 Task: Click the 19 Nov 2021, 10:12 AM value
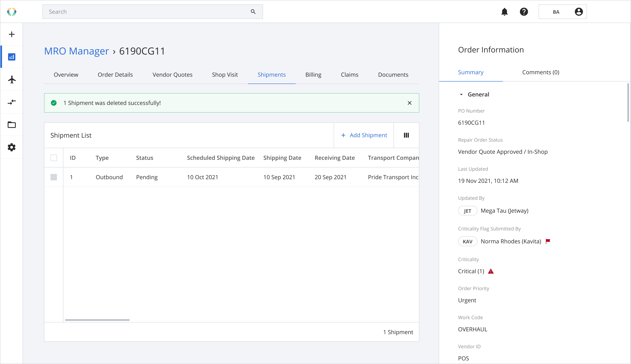point(488,181)
